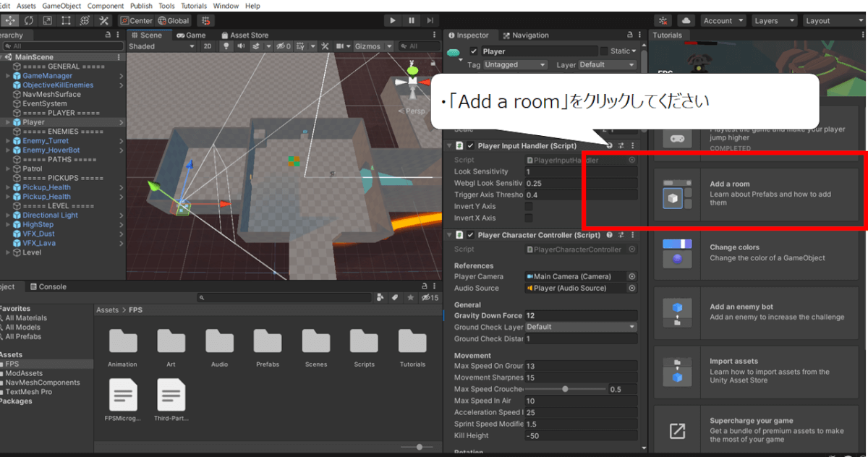
Task: Open the Layers dropdown
Action: (x=774, y=20)
